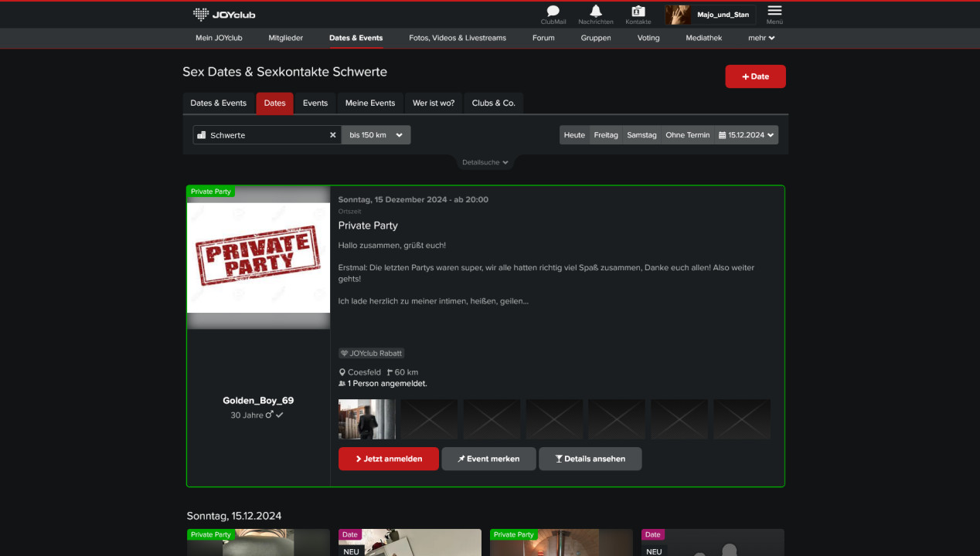Screen dimensions: 980x556
Task: Click the location pin icon near Coesfeld
Action: pos(341,371)
